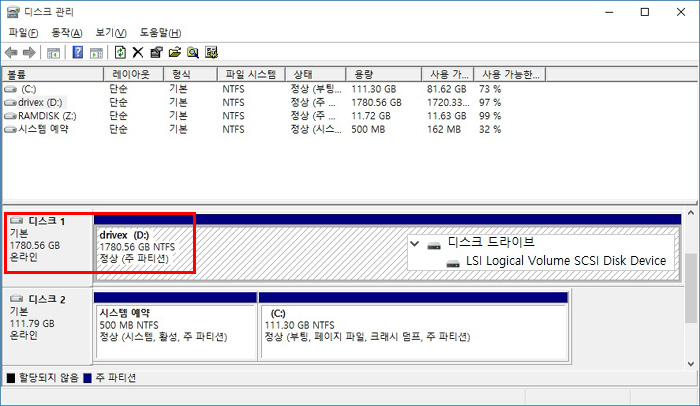Sort by the 사용 가... column header
The width and height of the screenshot is (700, 406).
(x=447, y=74)
